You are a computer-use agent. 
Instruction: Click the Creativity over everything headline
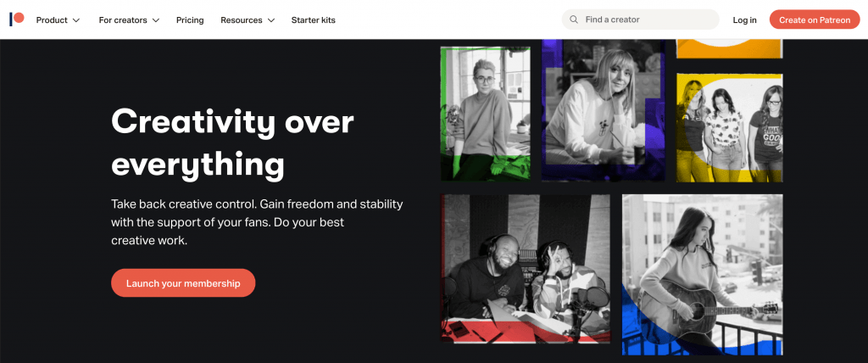point(232,142)
